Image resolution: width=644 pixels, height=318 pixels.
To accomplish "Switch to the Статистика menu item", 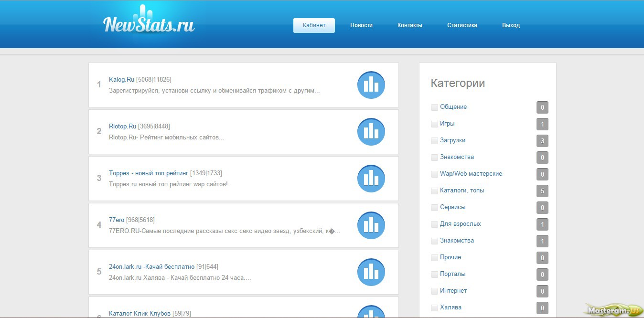I will click(462, 25).
